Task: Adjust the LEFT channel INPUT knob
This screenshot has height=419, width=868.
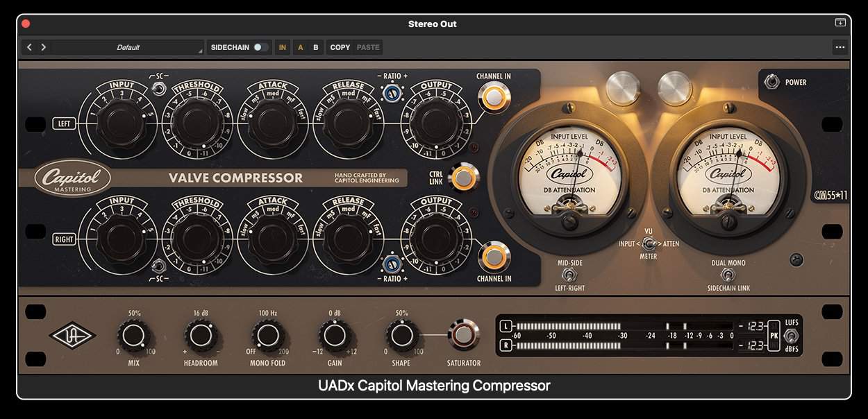Action: 121,123
